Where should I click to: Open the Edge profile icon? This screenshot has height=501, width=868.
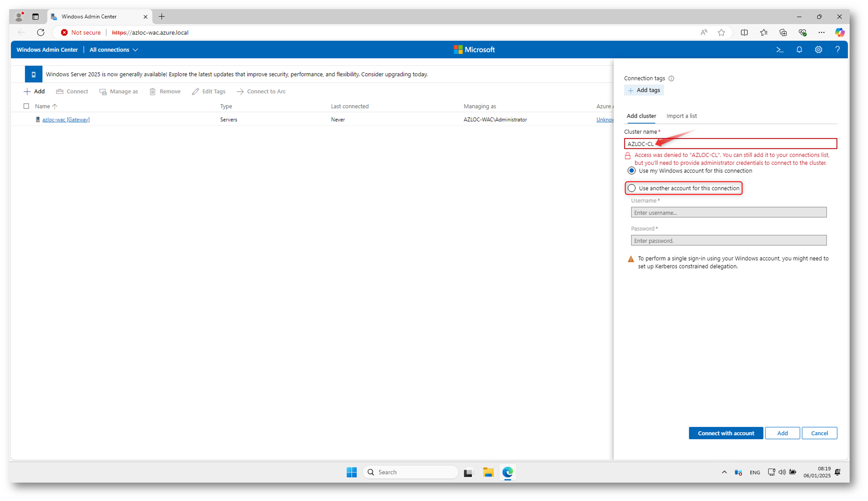click(x=19, y=17)
